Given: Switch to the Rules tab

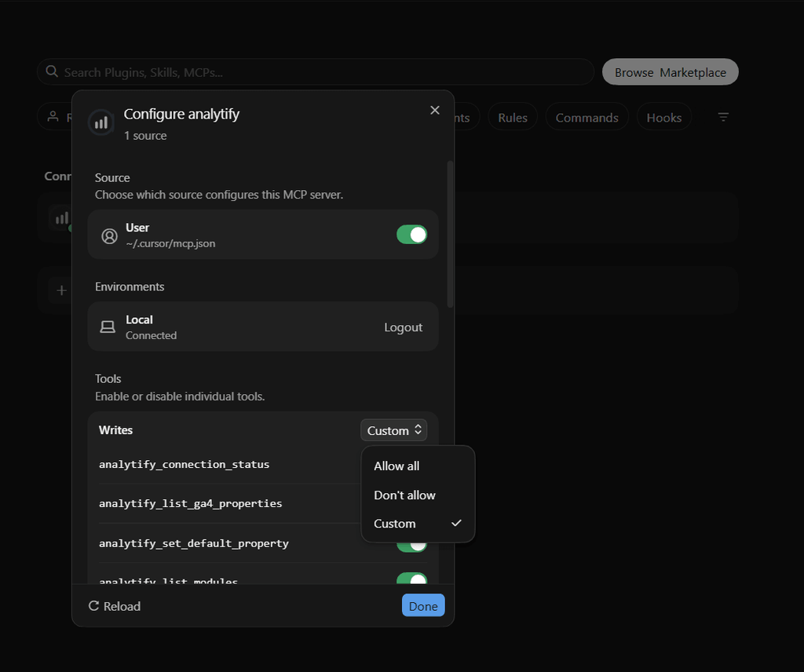Looking at the screenshot, I should click(x=513, y=118).
